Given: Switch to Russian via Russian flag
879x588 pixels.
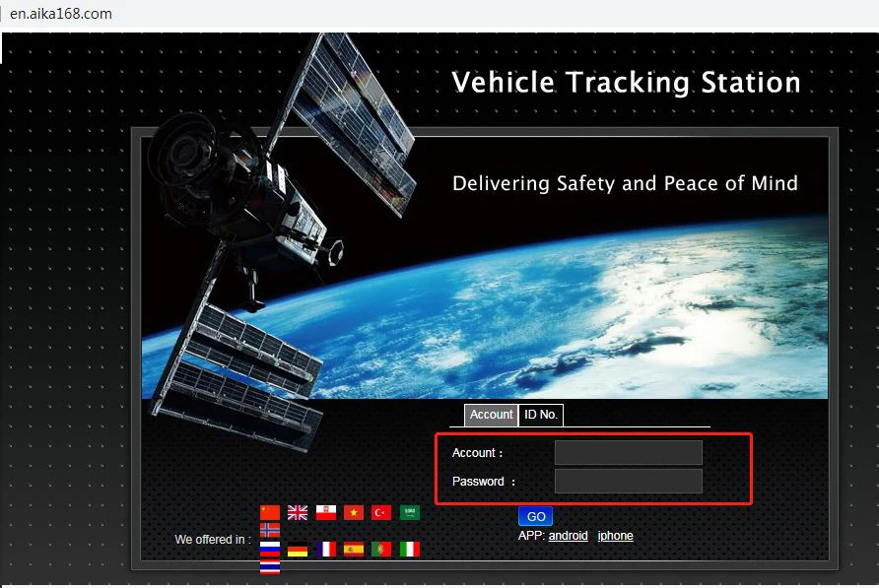Looking at the screenshot, I should coord(270,549).
